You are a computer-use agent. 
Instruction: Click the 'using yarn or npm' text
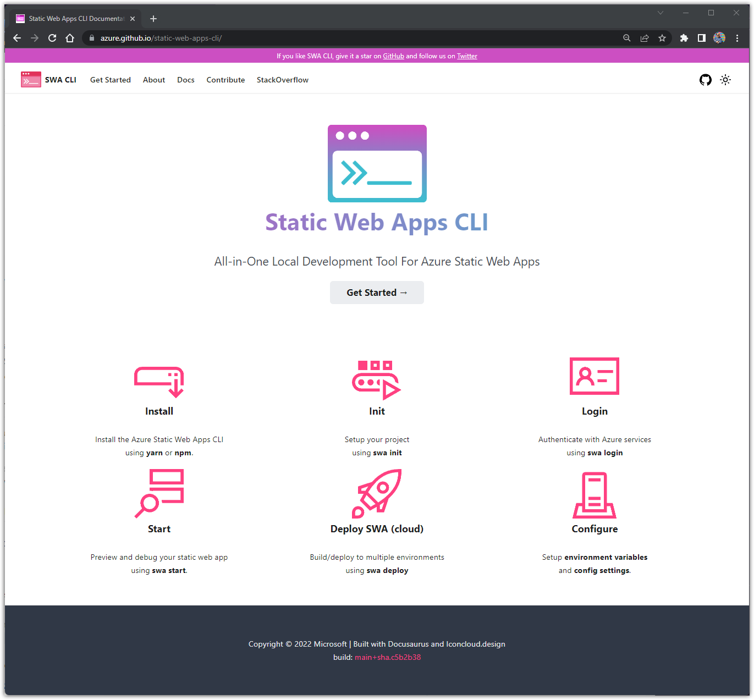159,453
